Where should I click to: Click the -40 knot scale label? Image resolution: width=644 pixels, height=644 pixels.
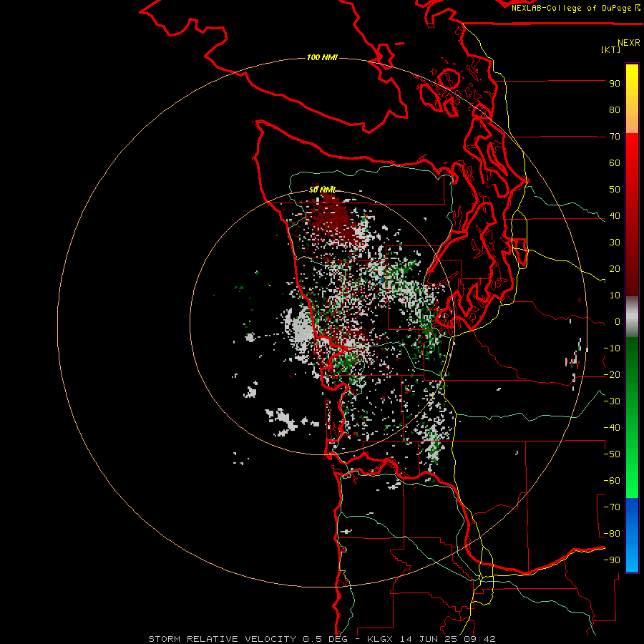coord(612,428)
